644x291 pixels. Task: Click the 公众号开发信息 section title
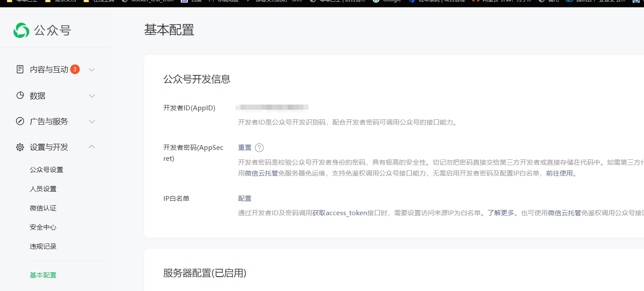(197, 79)
